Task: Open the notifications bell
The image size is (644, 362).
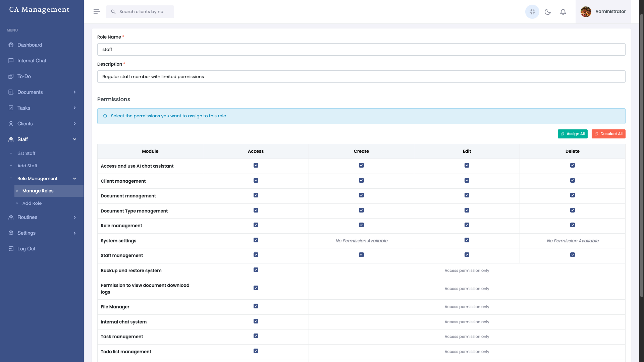Action: click(563, 12)
